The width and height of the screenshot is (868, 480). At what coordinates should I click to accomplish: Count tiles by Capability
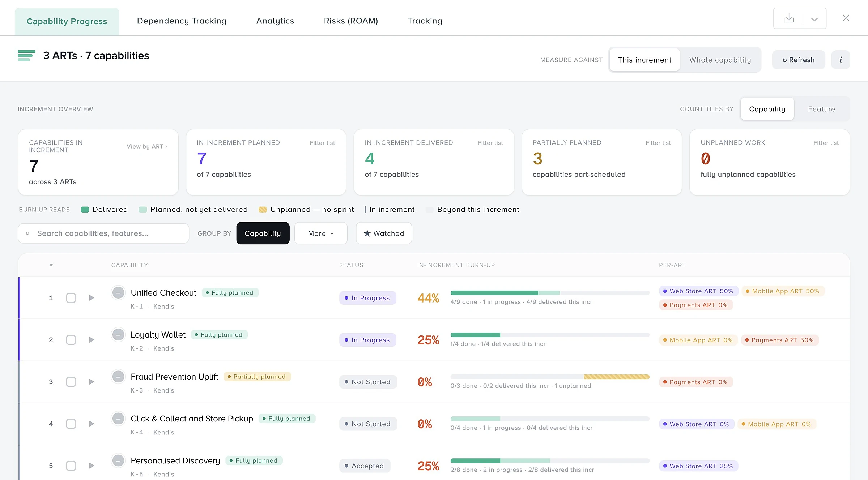click(767, 109)
